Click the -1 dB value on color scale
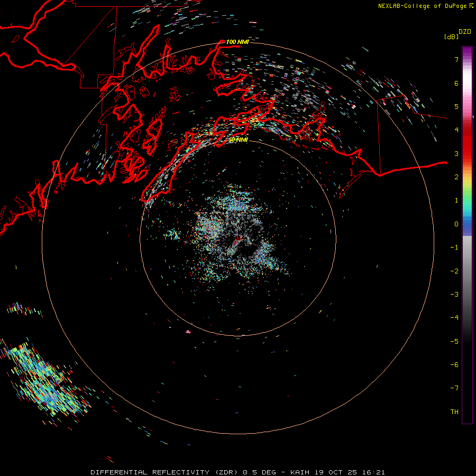 454,248
